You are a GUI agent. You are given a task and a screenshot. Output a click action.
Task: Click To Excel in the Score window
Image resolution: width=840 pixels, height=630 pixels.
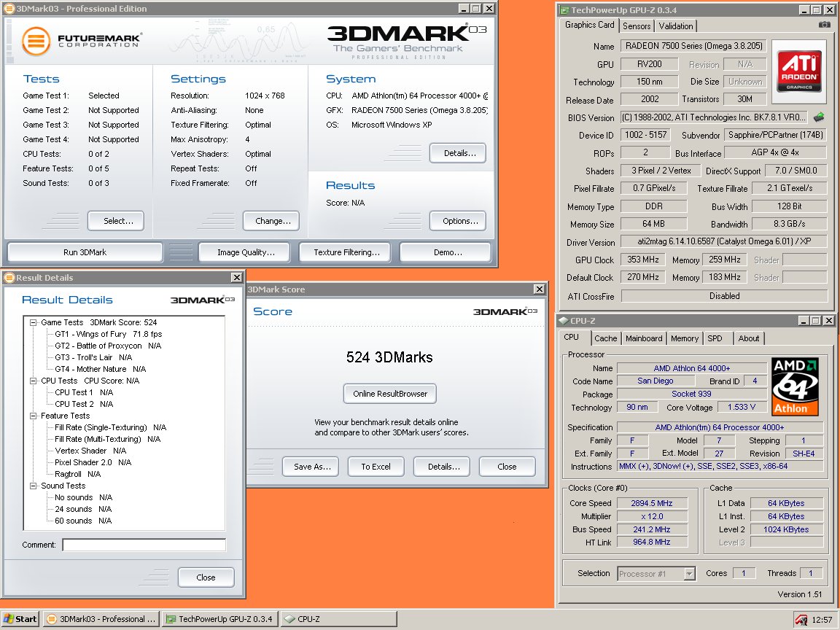(376, 467)
